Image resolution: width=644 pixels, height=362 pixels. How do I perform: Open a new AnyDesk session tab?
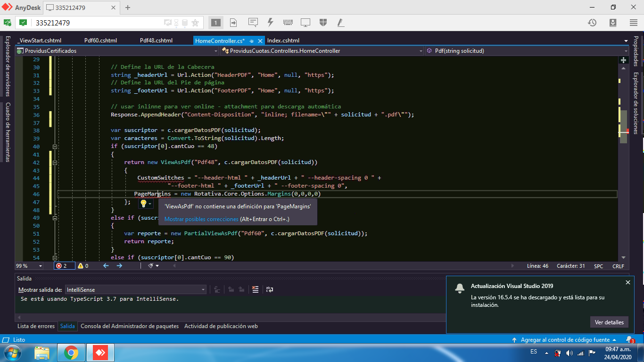(127, 8)
